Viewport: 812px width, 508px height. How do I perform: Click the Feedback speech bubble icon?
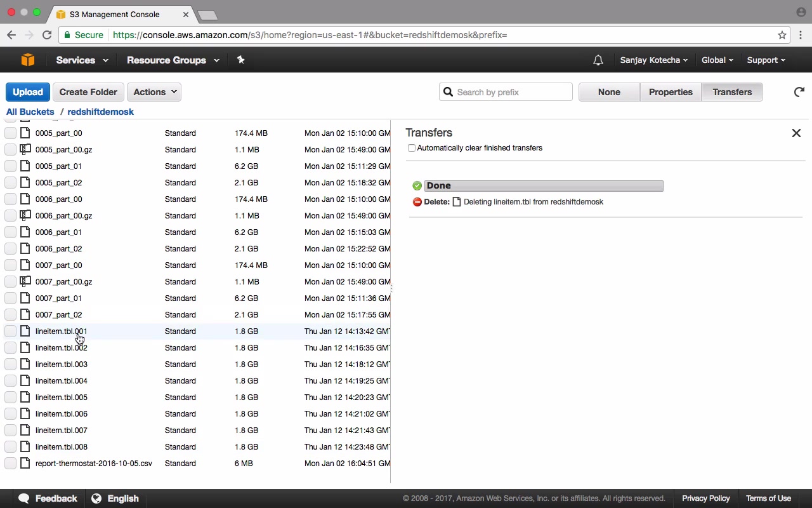tap(24, 498)
